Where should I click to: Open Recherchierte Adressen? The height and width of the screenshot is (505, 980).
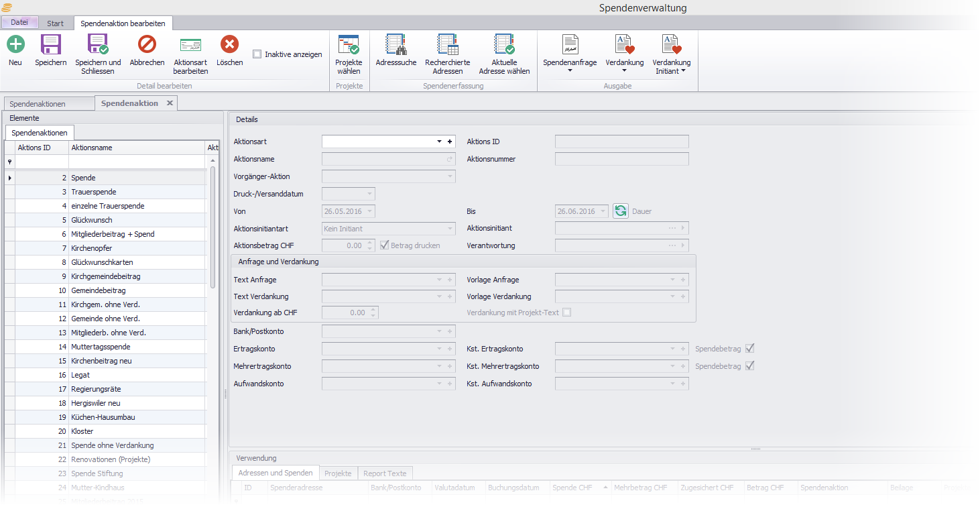[447, 54]
